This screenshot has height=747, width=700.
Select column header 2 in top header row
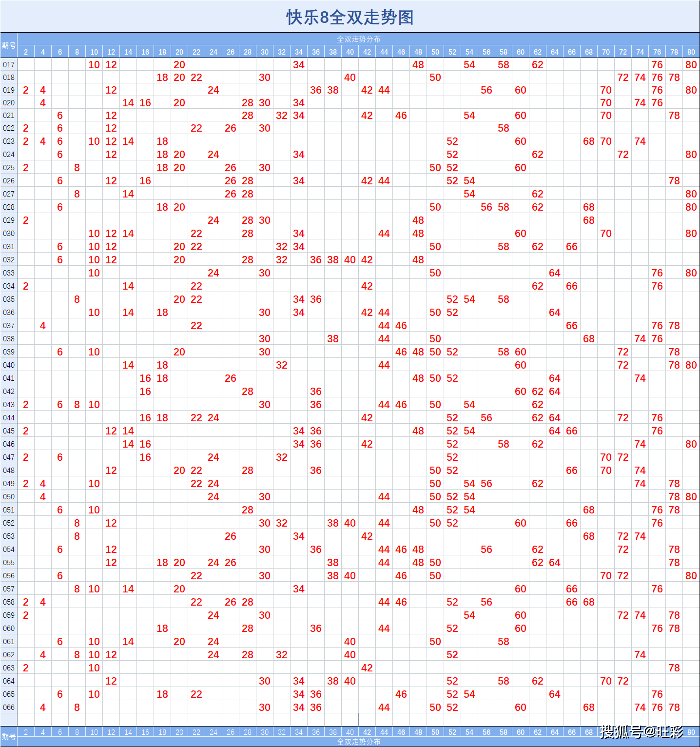26,52
